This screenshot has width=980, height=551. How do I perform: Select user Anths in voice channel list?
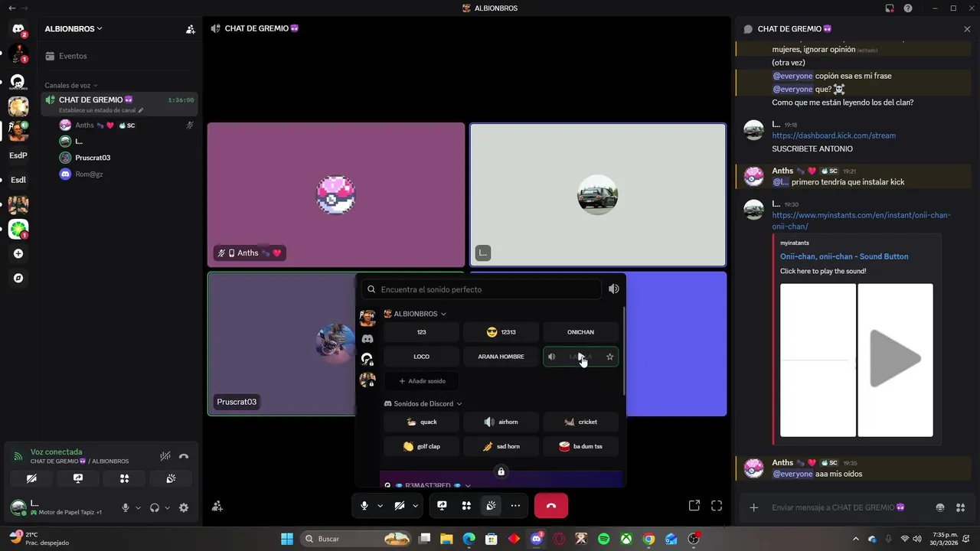point(126,125)
